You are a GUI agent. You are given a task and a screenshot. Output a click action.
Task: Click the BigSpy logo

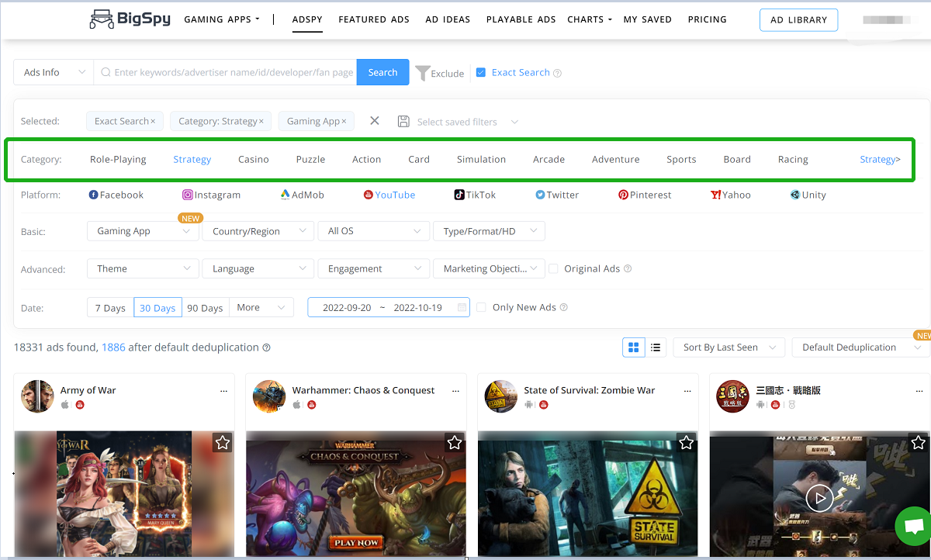129,19
